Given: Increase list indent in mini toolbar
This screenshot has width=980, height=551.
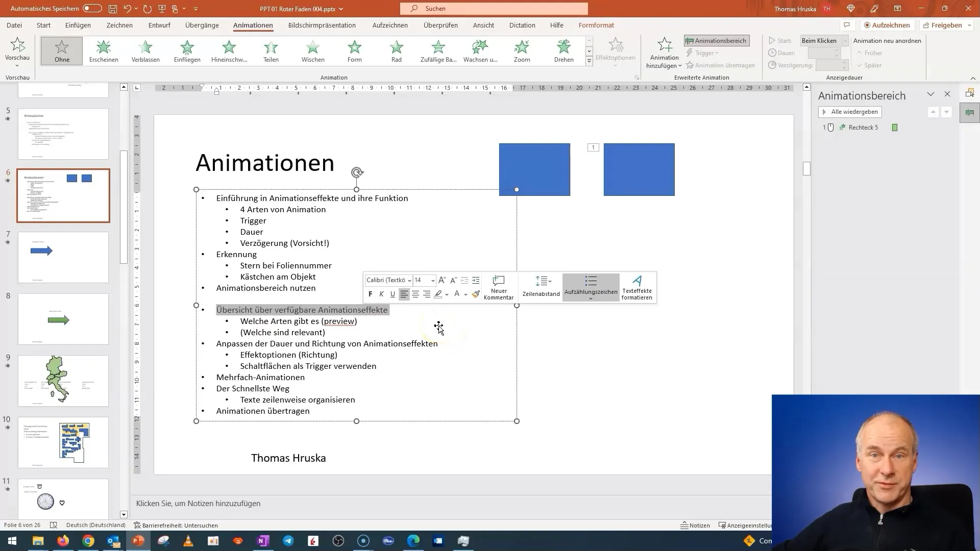Looking at the screenshot, I should (x=476, y=280).
